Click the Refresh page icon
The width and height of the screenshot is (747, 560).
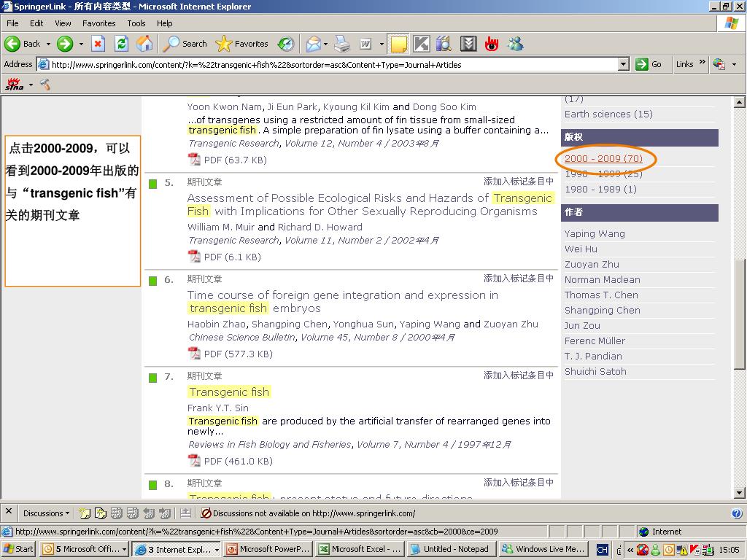click(121, 44)
